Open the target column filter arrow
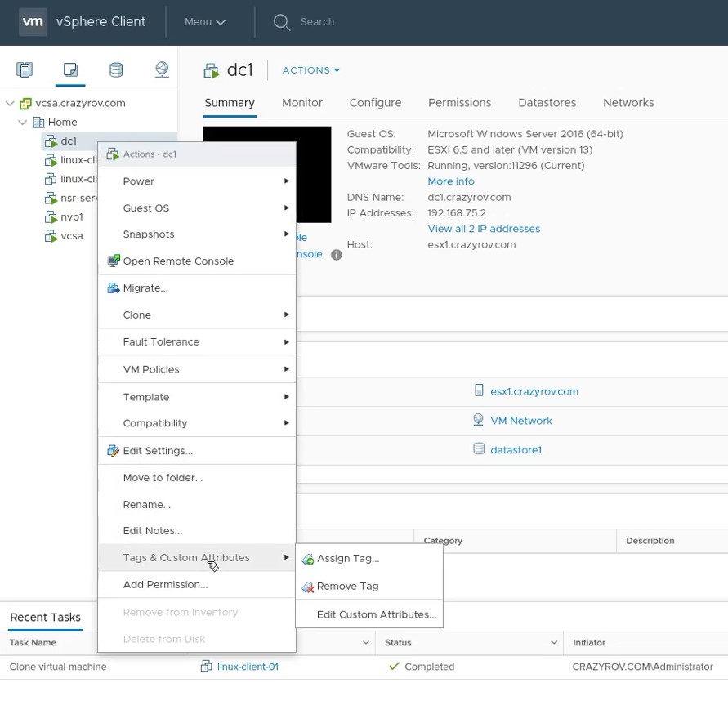The image size is (728, 714). [365, 642]
